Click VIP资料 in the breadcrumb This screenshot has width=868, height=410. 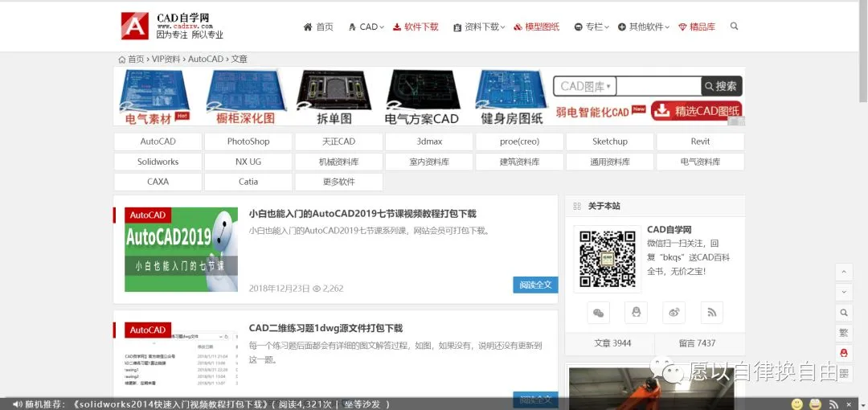166,59
